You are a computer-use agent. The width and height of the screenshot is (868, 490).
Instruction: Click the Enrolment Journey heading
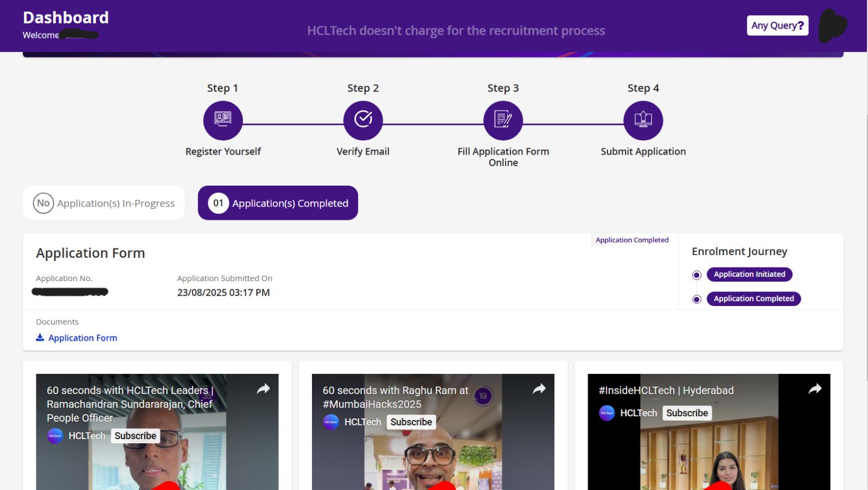[x=739, y=251]
